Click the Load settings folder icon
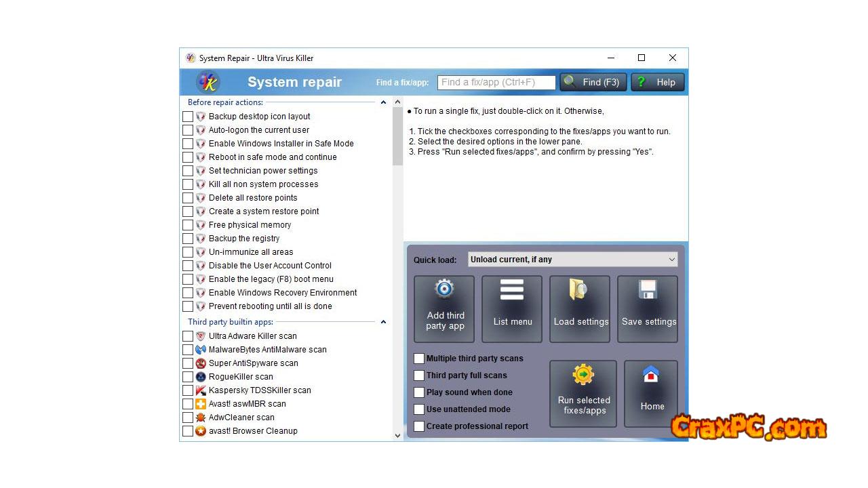868x488 pixels. pyautogui.click(x=579, y=290)
